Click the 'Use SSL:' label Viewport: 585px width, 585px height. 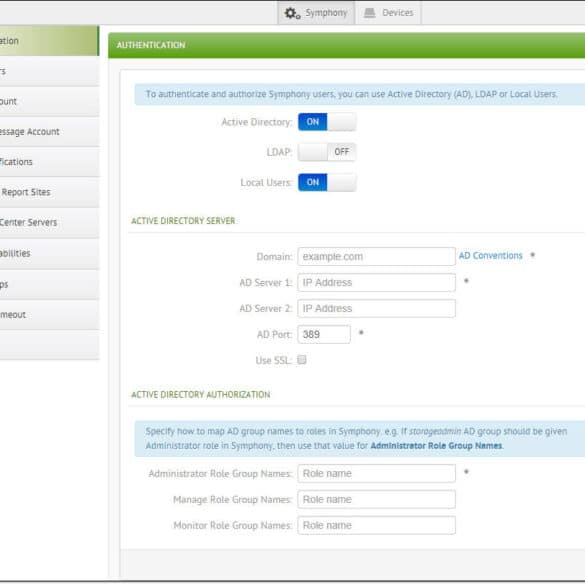tap(273, 361)
